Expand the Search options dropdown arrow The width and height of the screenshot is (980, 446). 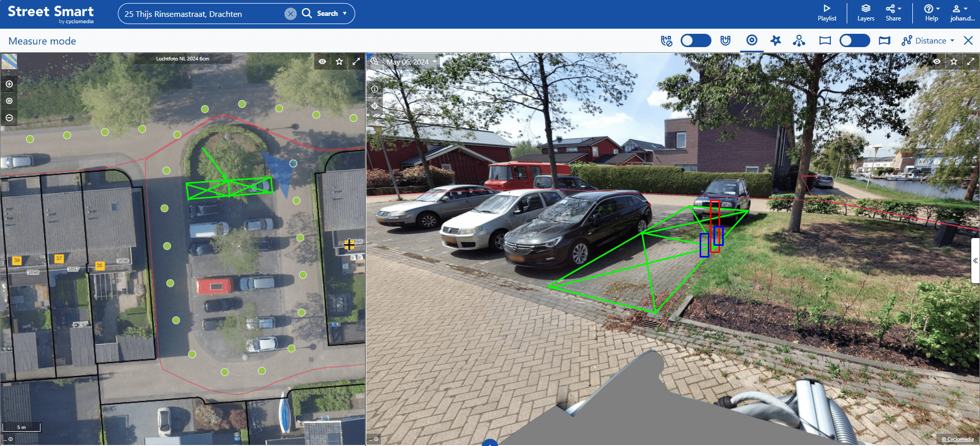point(345,14)
